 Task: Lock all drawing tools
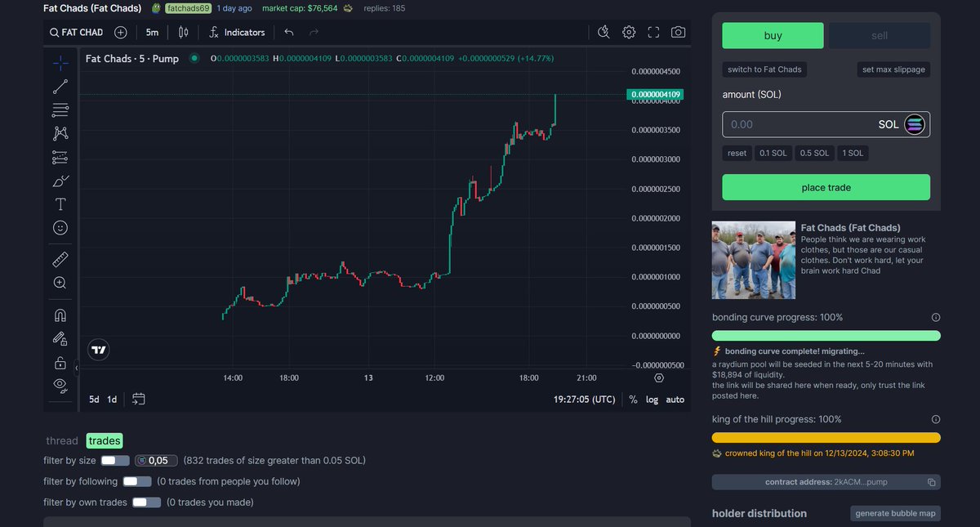(60, 362)
